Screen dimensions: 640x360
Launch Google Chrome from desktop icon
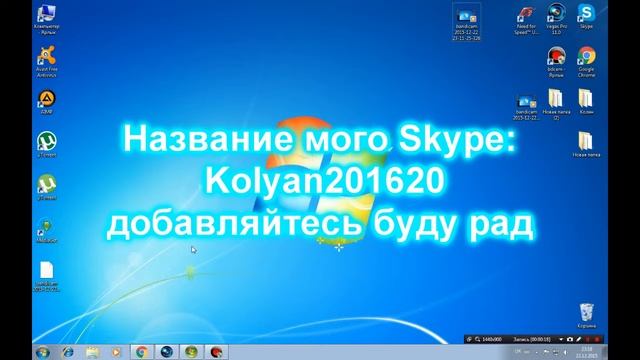click(x=586, y=62)
